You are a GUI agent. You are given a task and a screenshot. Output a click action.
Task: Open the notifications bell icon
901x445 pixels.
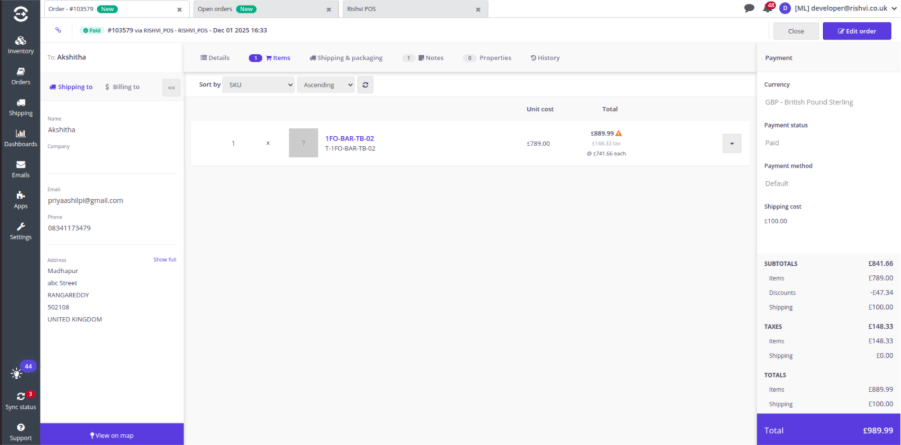[x=767, y=8]
